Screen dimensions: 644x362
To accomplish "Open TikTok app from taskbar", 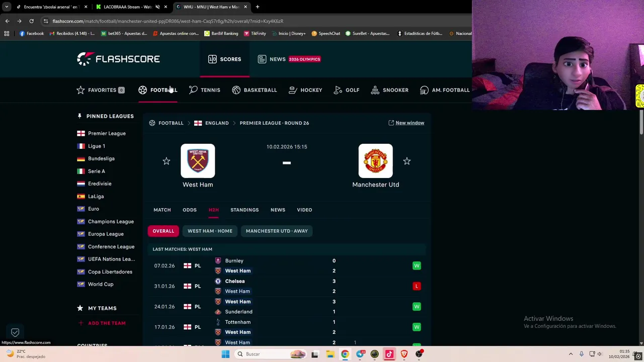I will tap(389, 354).
